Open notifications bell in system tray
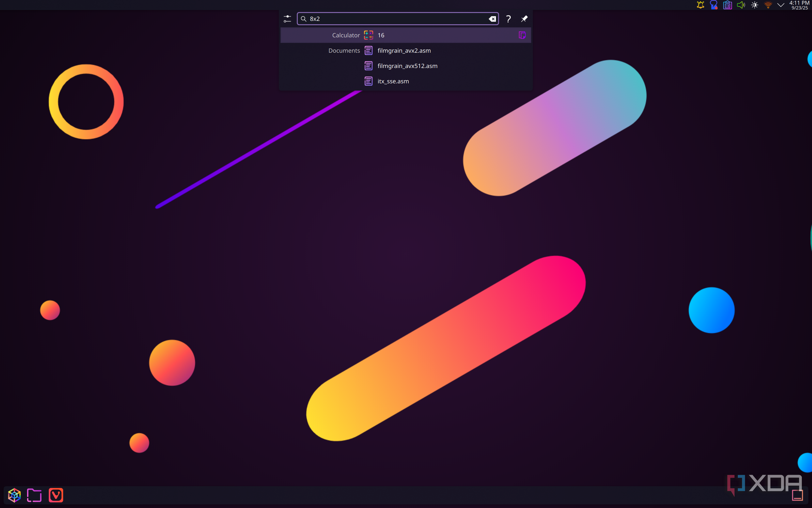Image resolution: width=812 pixels, height=508 pixels. click(700, 5)
